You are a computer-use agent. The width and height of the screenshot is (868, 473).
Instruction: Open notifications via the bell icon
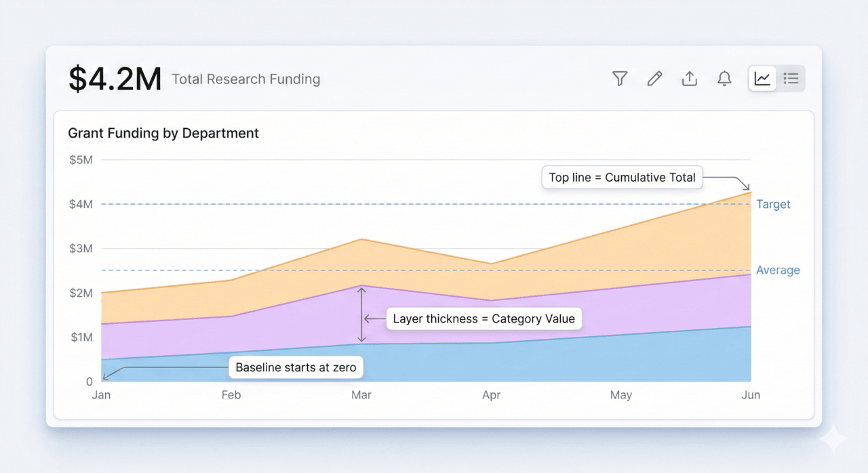(724, 79)
